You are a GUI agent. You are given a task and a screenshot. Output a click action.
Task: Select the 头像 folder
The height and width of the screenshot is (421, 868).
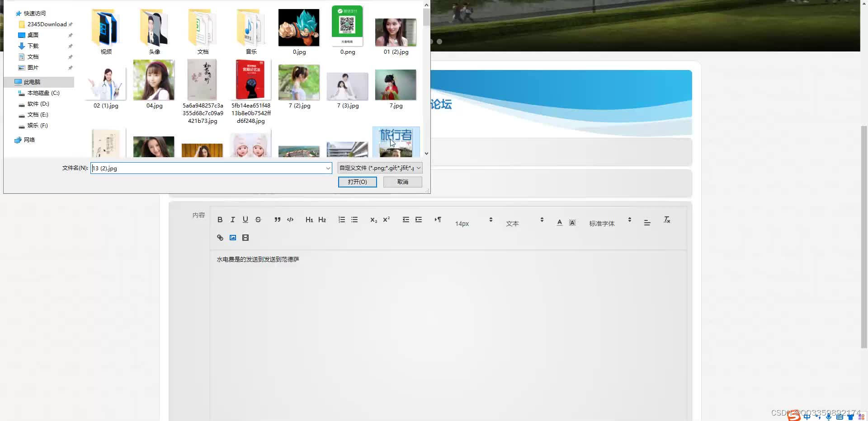click(x=154, y=31)
